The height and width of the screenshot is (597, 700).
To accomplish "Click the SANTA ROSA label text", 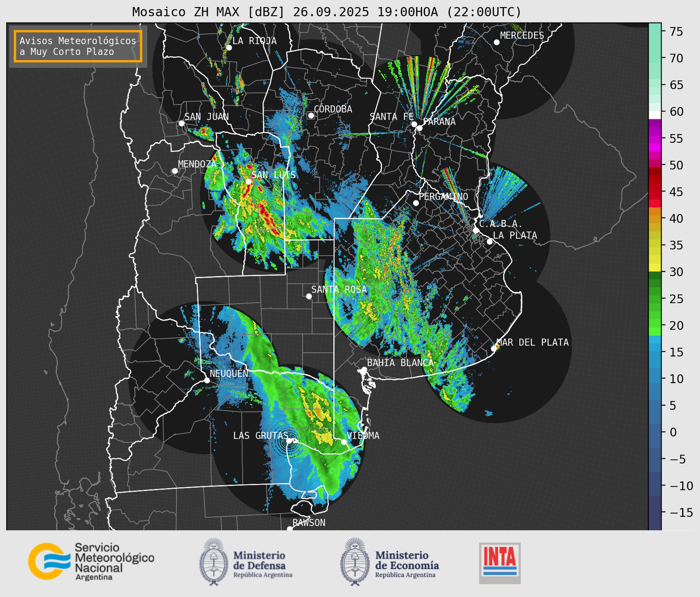I will pos(339,289).
